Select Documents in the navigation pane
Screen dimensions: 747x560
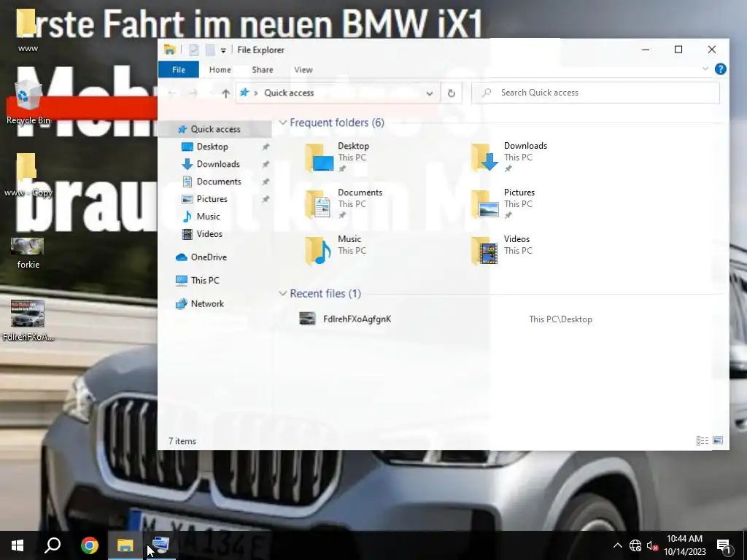point(218,182)
